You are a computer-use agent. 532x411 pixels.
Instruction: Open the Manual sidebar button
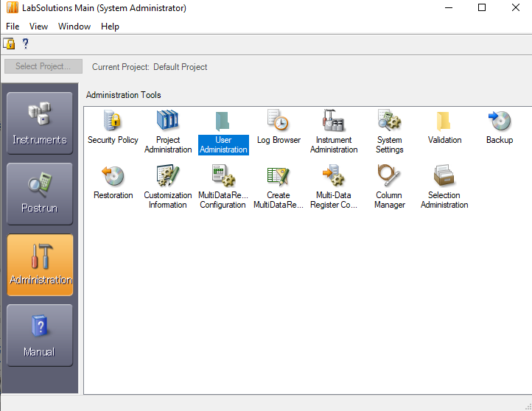(40, 335)
